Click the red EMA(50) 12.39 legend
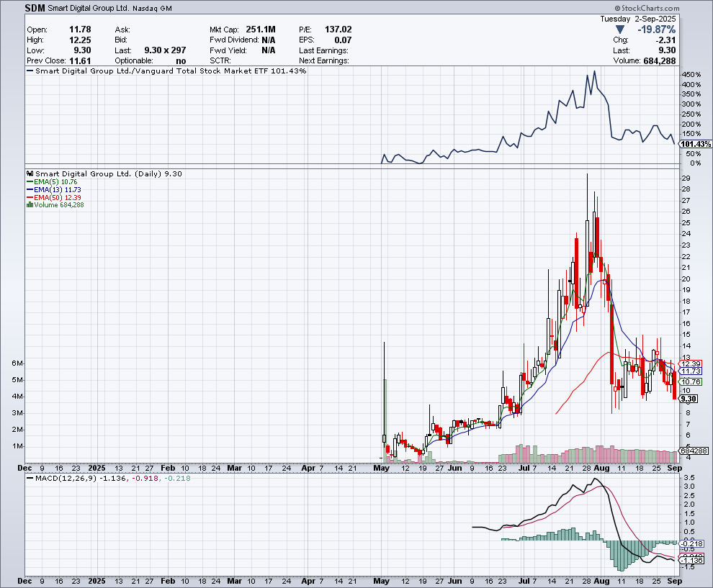Screen dimensions: 713x588 click(54, 198)
